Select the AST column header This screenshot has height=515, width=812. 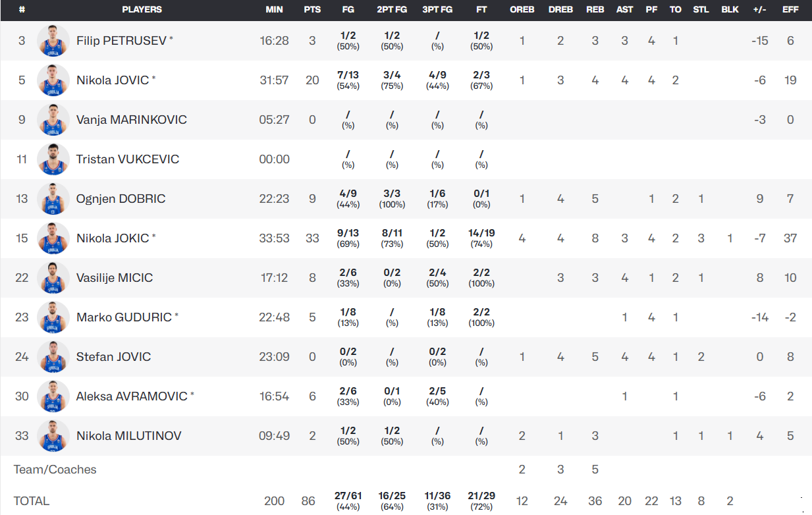[x=624, y=10]
